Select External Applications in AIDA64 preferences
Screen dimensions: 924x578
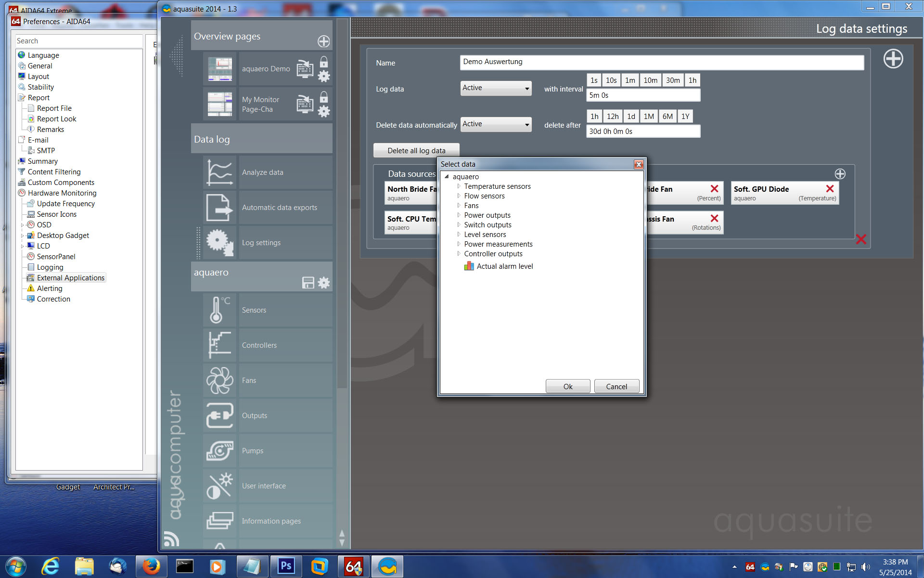click(70, 278)
